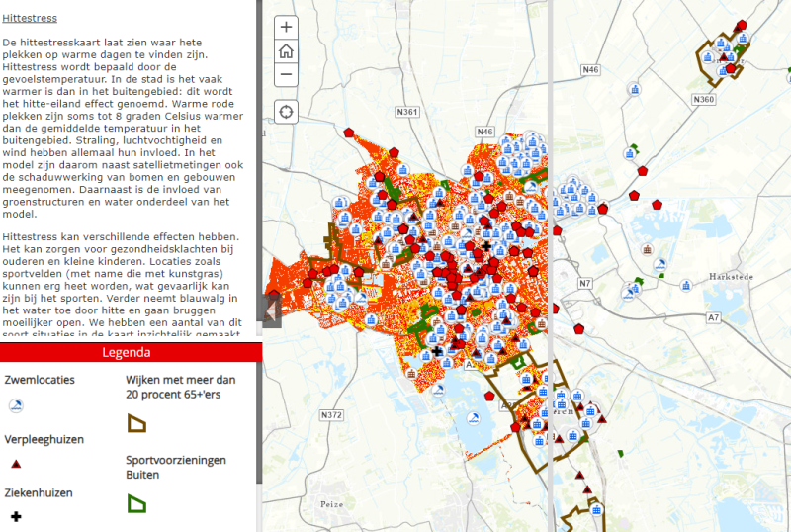Screen dimensions: 791x532
Task: Click the N360 road label on map
Action: click(704, 99)
